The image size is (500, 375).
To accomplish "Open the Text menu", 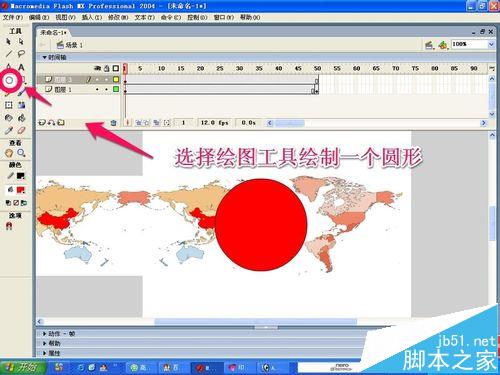I will [x=144, y=17].
